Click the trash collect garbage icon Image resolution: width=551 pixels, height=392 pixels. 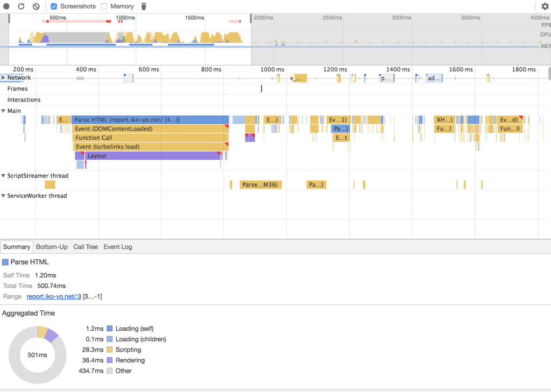[x=144, y=6]
